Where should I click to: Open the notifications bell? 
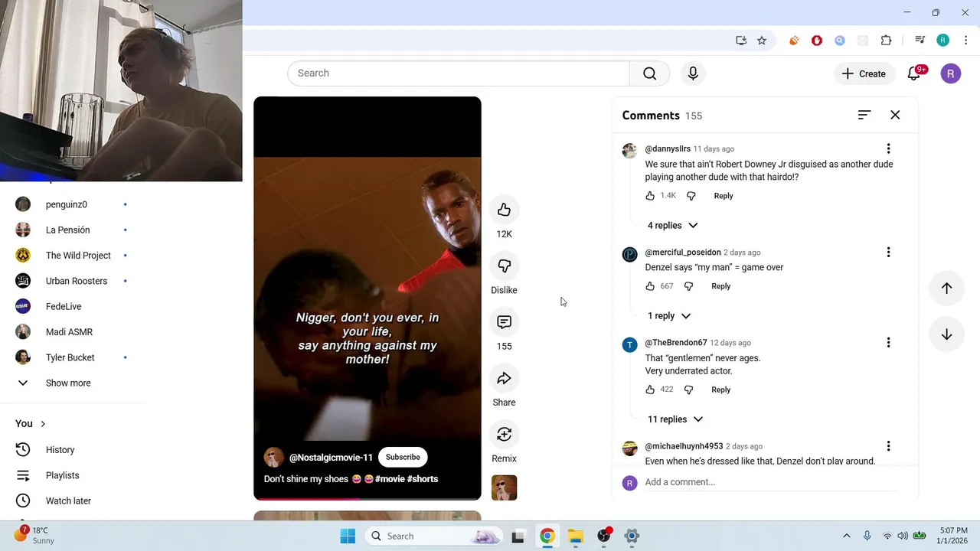[914, 73]
